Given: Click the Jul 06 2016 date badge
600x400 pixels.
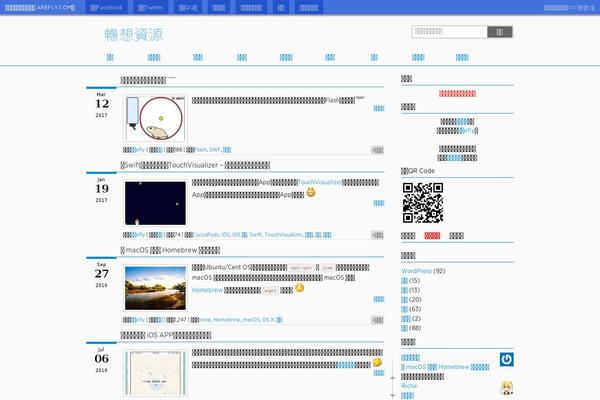Looking at the screenshot, I should (x=101, y=359).
